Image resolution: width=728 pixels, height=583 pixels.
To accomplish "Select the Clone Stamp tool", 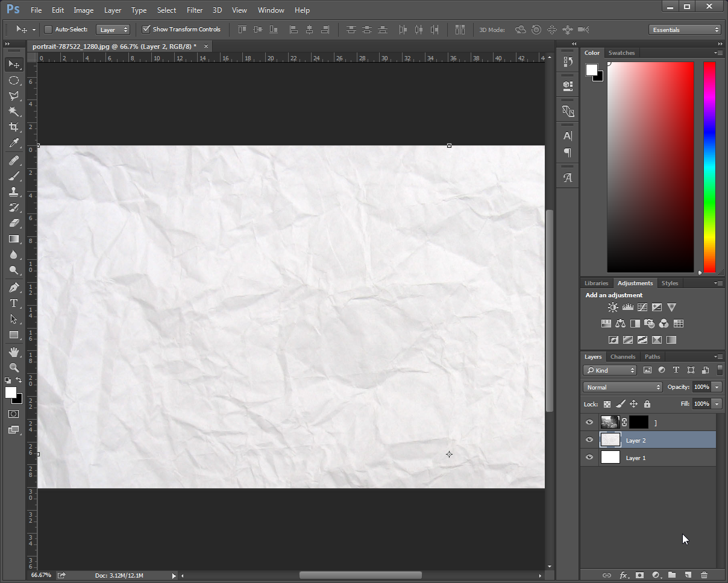I will [x=14, y=192].
